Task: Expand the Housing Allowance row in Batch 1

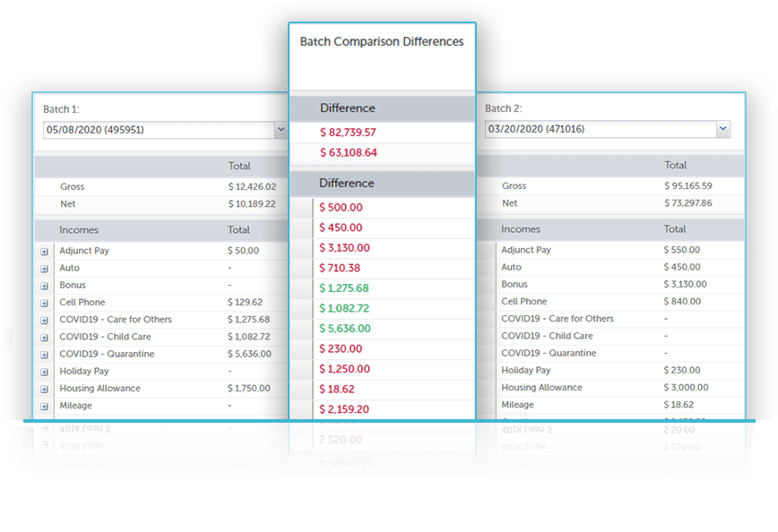Action: 45,390
